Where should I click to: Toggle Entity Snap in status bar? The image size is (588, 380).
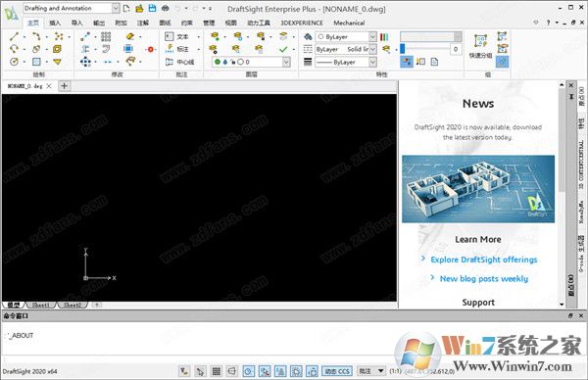(x=265, y=371)
